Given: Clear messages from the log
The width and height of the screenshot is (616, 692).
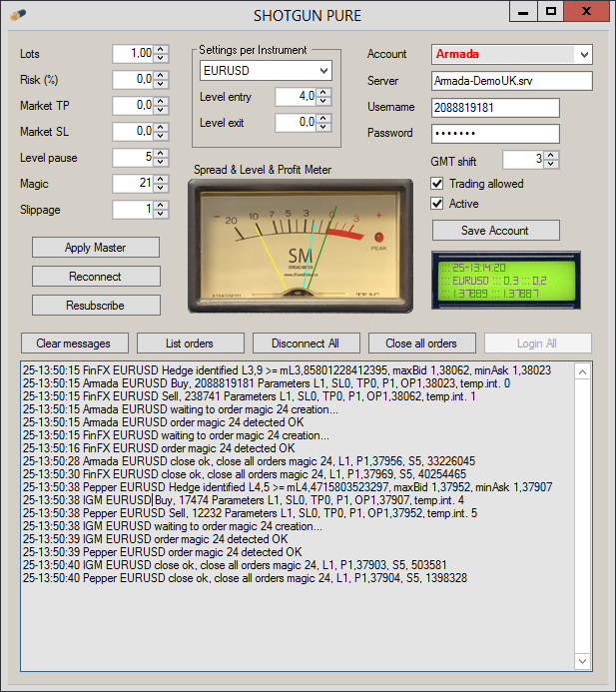Looking at the screenshot, I should tap(75, 343).
